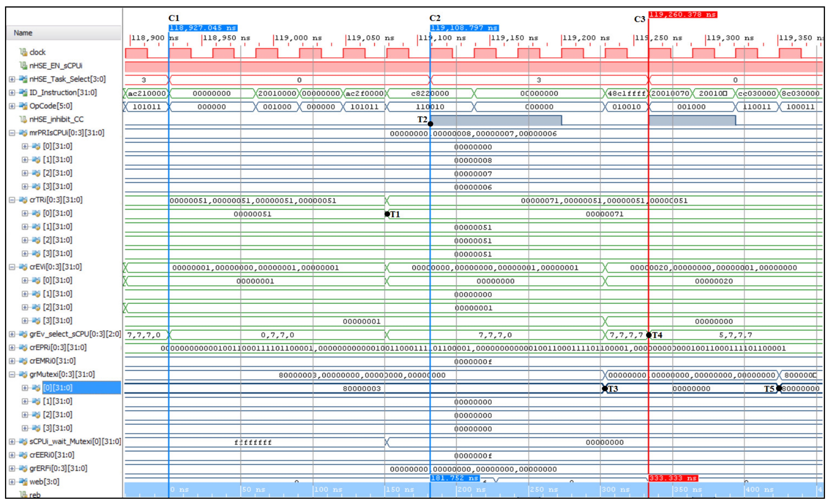Click the crEMRi0 bus icon
The height and width of the screenshot is (504, 830).
[23, 361]
